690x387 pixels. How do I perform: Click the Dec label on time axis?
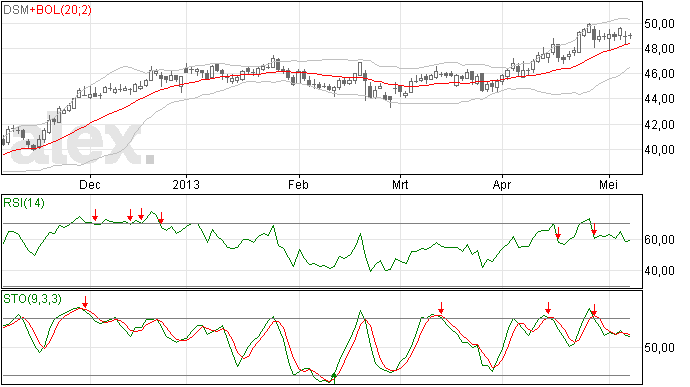[x=90, y=184]
